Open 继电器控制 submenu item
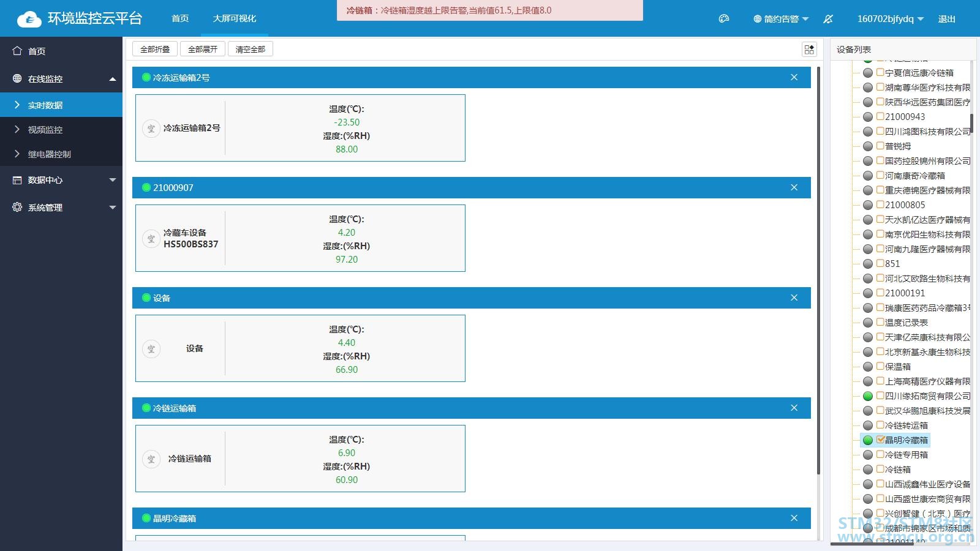The width and height of the screenshot is (980, 551). coord(61,154)
